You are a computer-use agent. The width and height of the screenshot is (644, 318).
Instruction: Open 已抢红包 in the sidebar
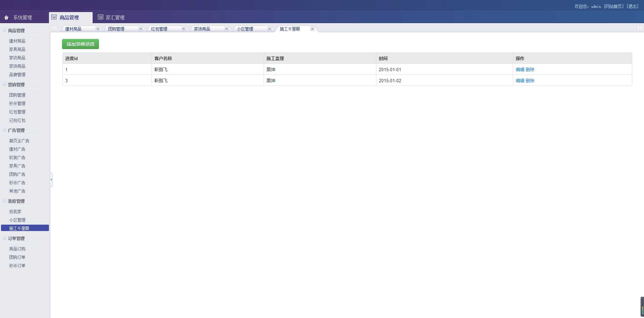pos(17,120)
